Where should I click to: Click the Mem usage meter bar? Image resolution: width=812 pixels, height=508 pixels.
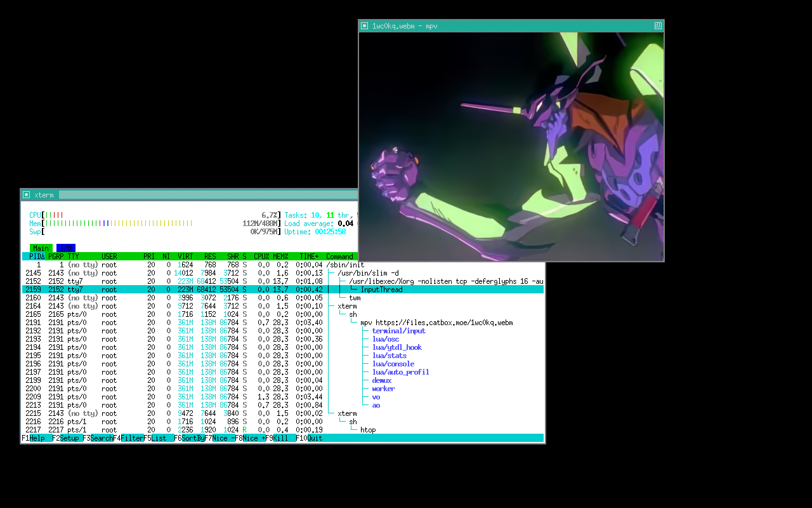155,224
